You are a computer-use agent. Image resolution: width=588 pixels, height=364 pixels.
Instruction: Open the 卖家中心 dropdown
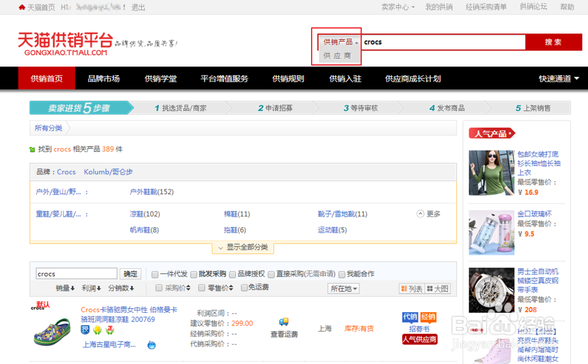(x=398, y=7)
